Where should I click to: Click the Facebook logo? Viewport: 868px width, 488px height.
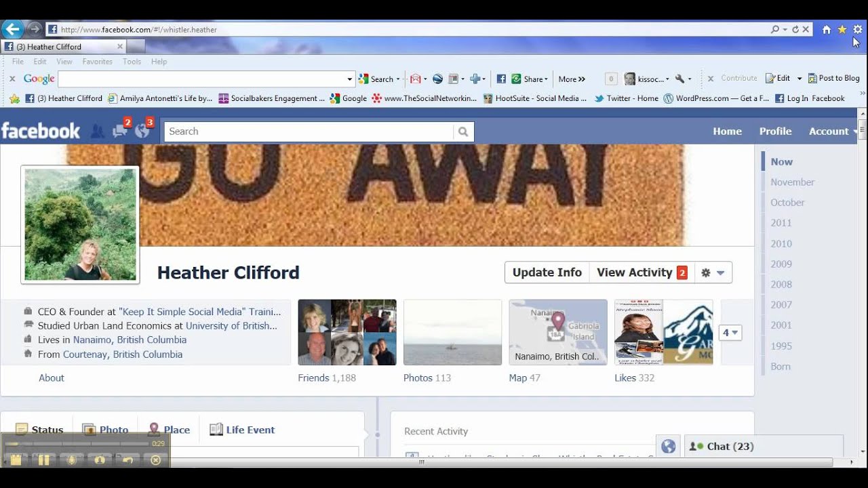[41, 131]
